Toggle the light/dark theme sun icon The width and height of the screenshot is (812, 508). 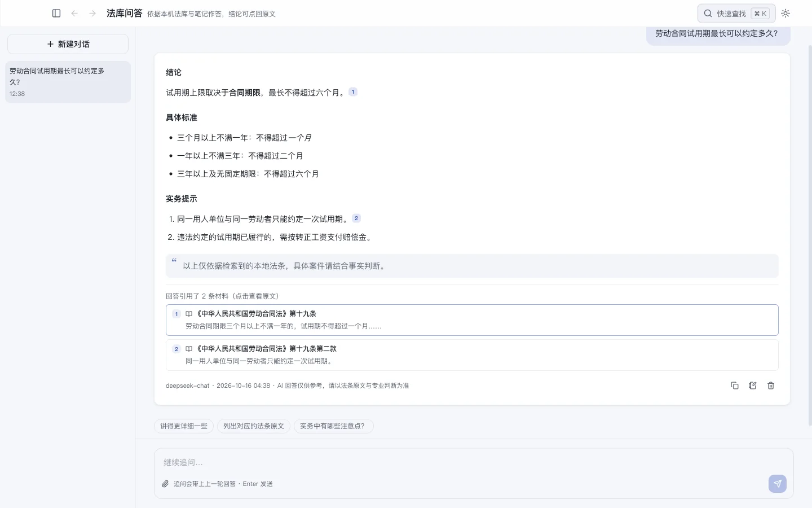point(785,13)
